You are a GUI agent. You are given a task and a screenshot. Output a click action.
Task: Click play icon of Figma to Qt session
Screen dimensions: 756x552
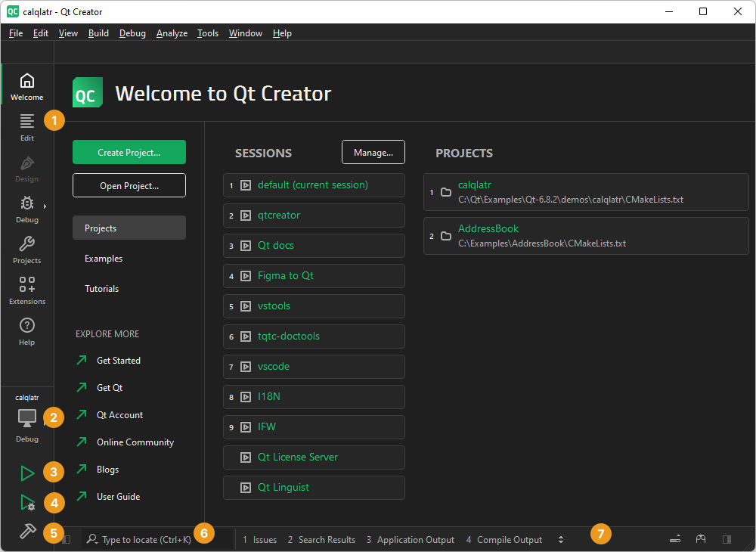(246, 276)
